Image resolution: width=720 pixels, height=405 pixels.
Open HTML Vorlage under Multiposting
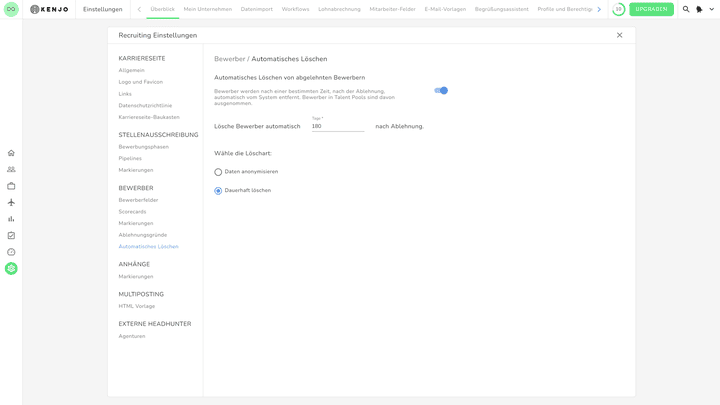[x=137, y=306]
